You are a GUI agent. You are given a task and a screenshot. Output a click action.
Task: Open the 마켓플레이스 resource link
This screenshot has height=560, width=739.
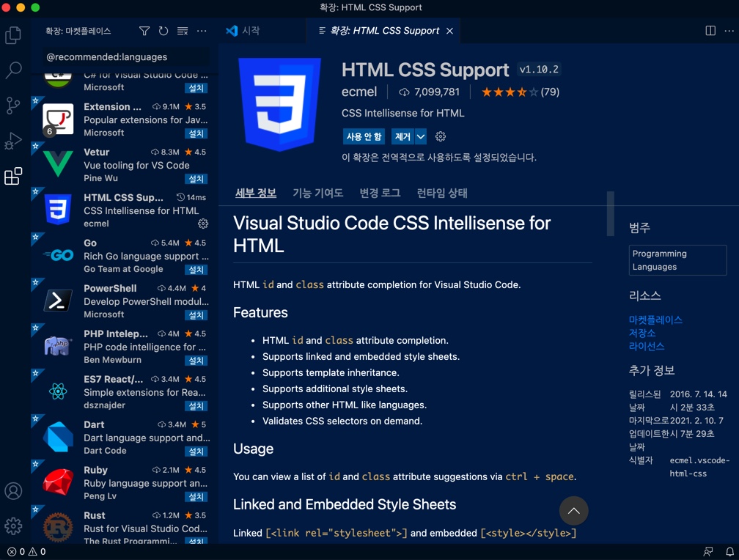pyautogui.click(x=655, y=320)
